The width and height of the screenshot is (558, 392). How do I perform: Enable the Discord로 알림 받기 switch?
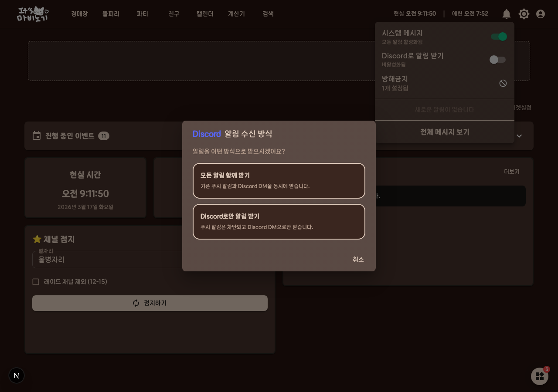498,60
